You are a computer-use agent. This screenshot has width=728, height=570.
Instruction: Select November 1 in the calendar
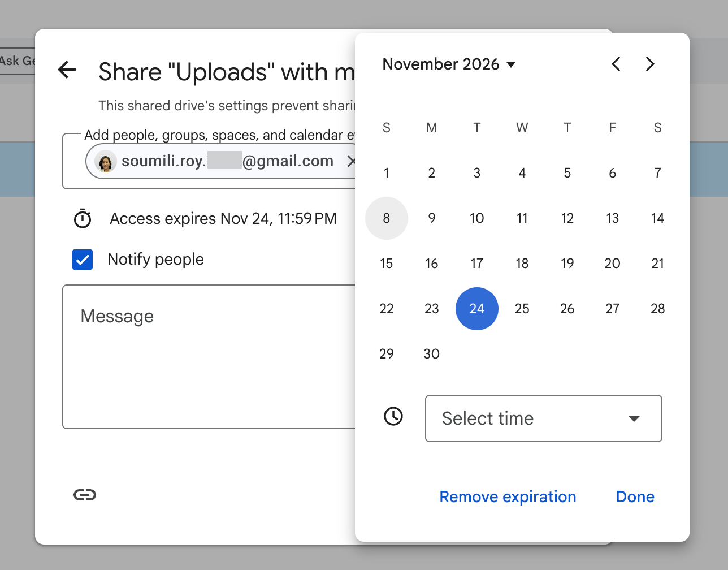[387, 173]
